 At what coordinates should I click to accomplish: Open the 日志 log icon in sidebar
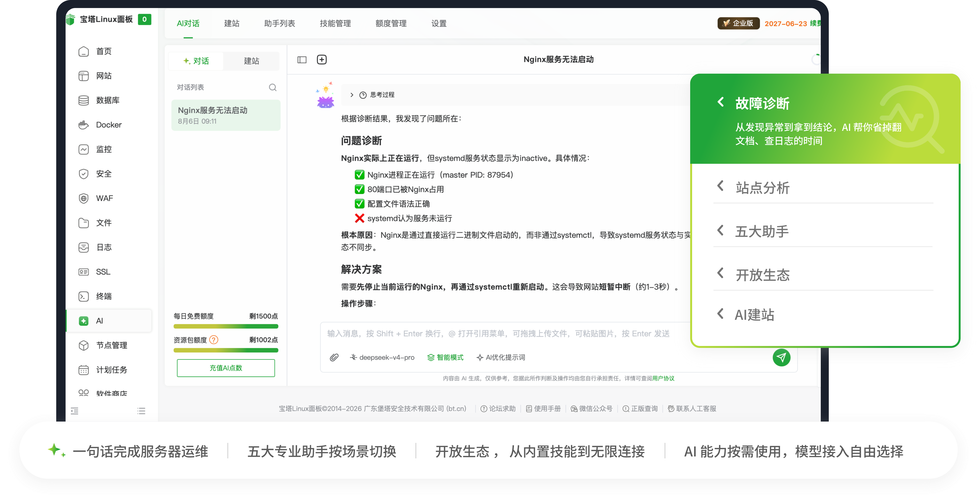[83, 248]
